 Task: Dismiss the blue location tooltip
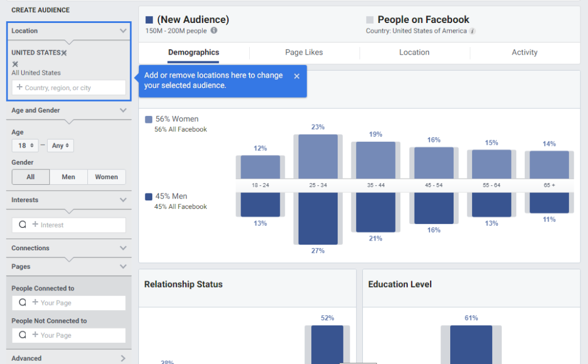pos(297,76)
